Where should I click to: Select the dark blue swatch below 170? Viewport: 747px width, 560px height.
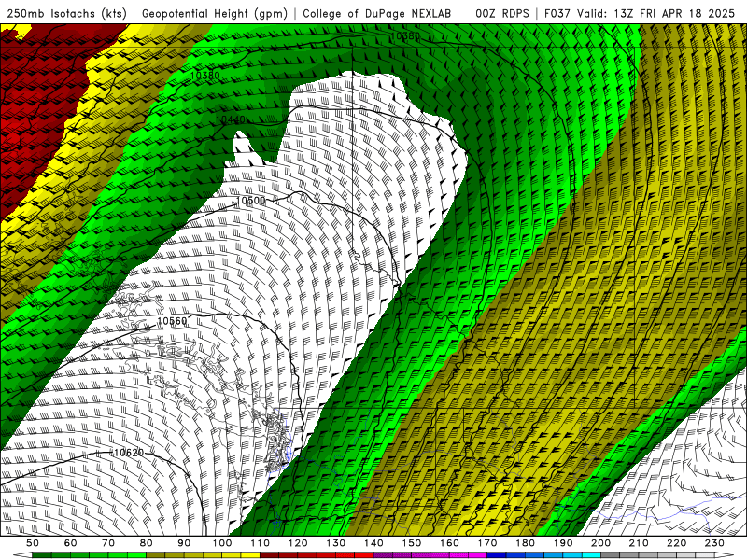coord(497,555)
